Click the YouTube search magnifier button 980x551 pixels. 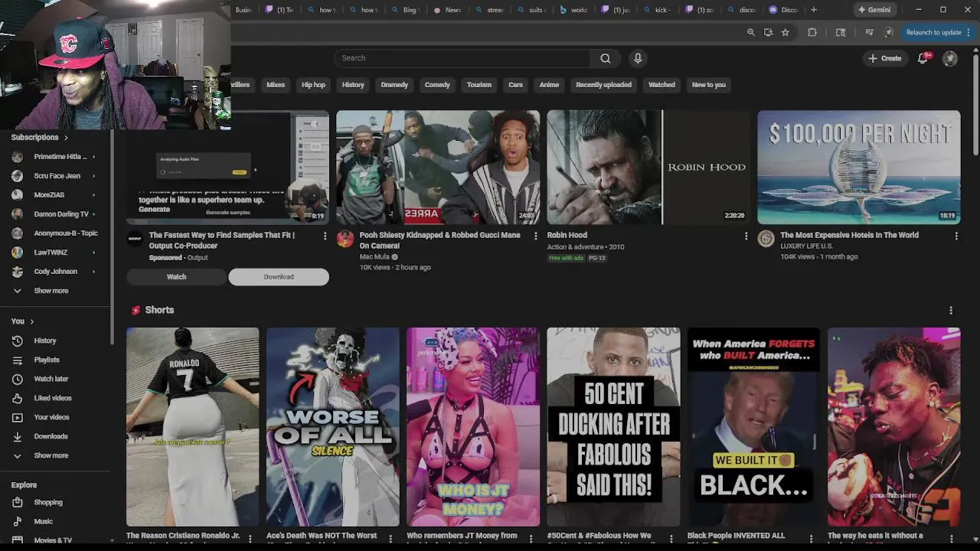pyautogui.click(x=606, y=58)
